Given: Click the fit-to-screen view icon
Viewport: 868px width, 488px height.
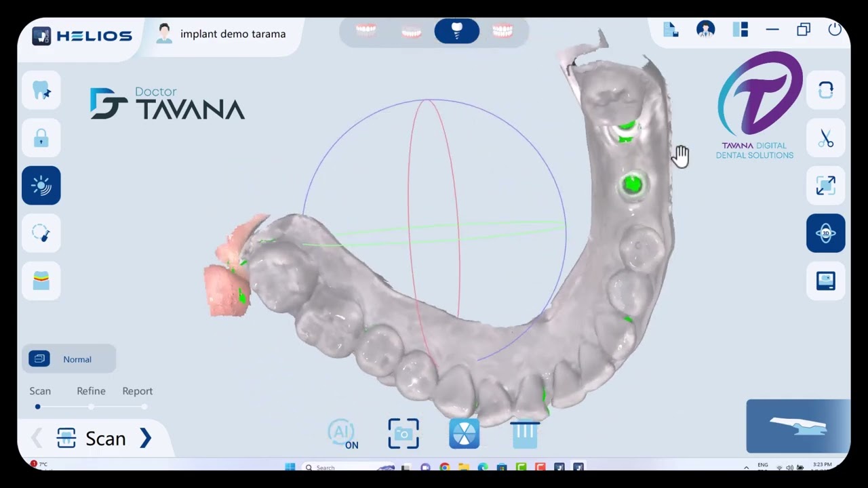Looking at the screenshot, I should click(826, 186).
